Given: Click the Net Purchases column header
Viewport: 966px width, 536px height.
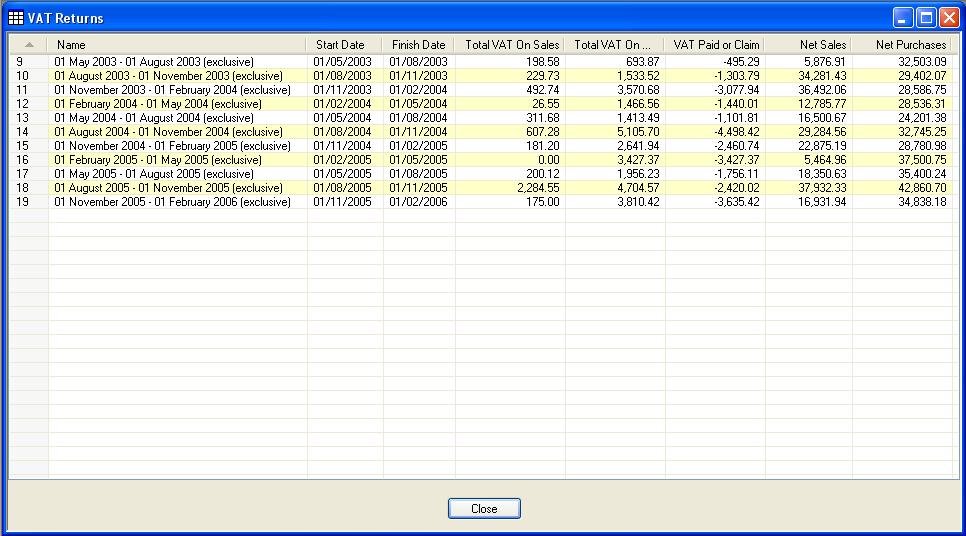Looking at the screenshot, I should pos(910,45).
